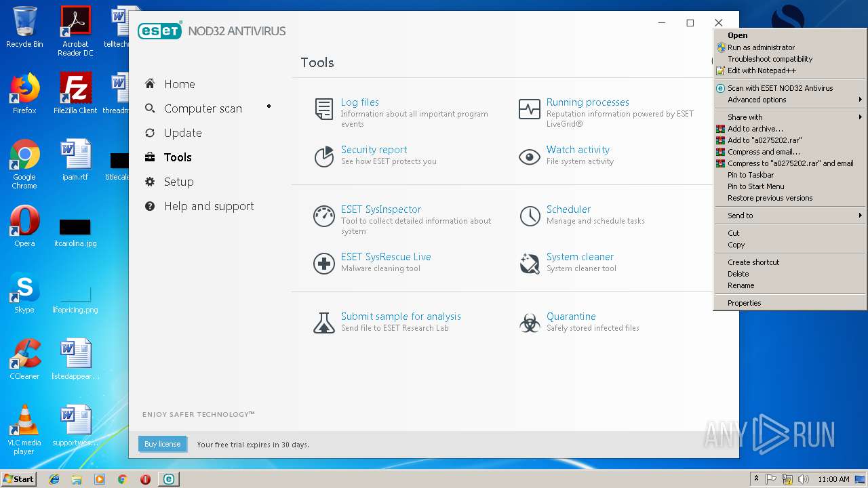Choose Open from the context menu

point(790,35)
